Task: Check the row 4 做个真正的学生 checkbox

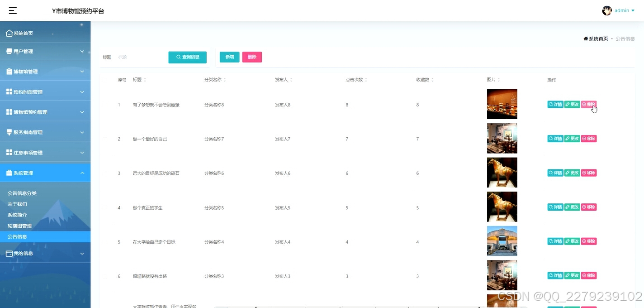Action: [x=105, y=207]
